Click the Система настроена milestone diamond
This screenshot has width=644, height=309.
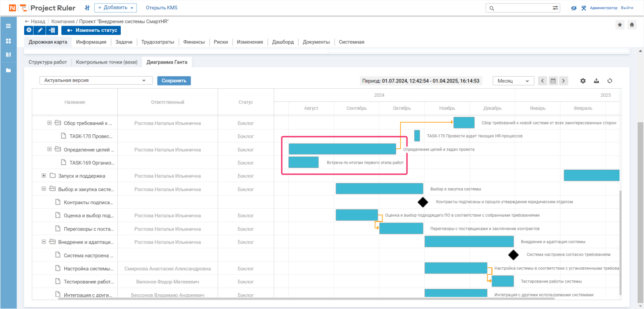tap(513, 255)
